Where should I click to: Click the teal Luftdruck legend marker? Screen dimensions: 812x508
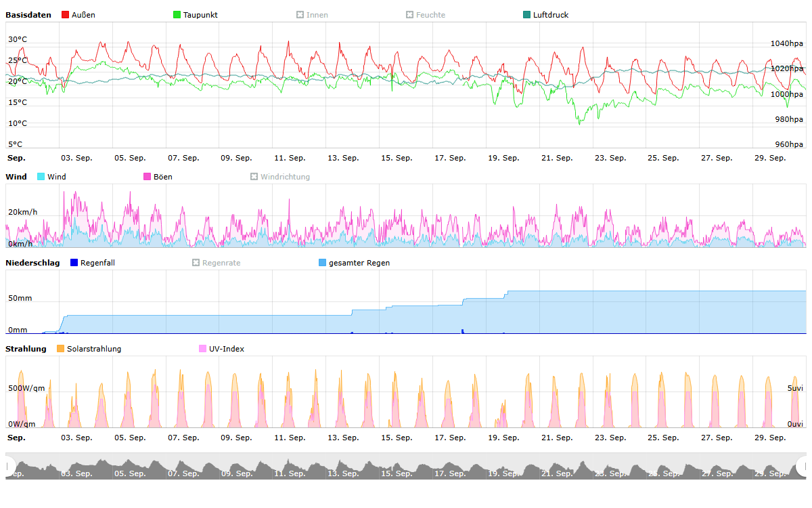click(527, 15)
